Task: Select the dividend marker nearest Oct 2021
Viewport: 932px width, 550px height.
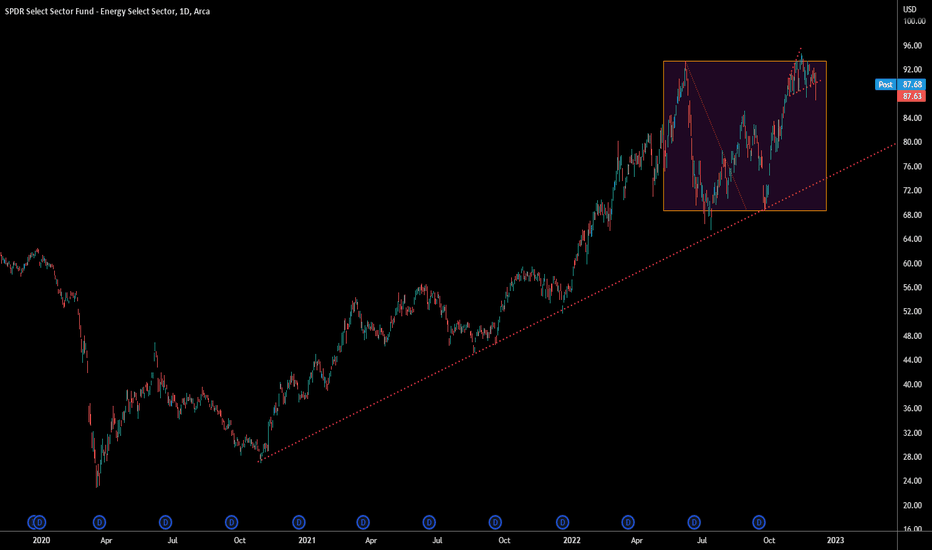Action: tap(495, 522)
